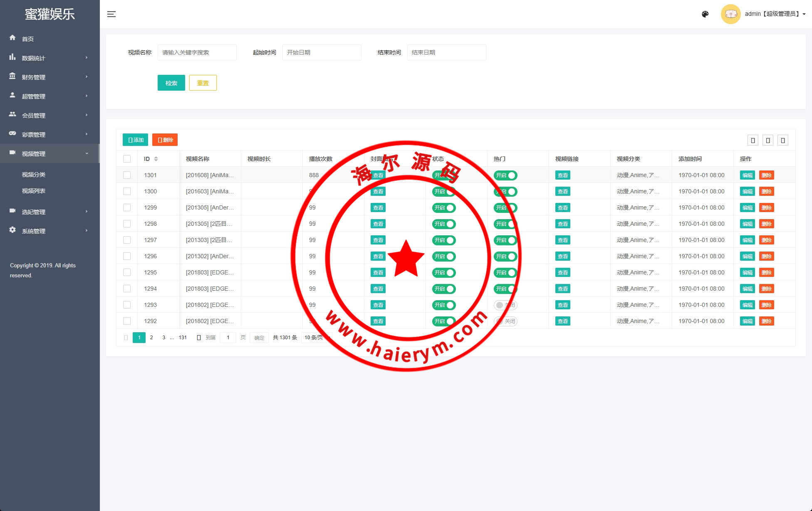Go to page 2 of the table

coord(151,338)
